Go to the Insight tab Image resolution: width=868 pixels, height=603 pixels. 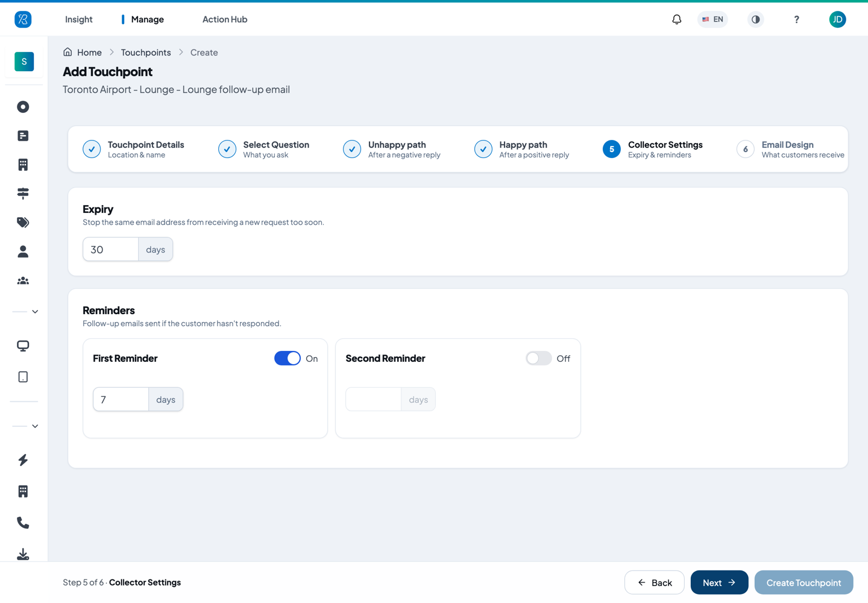coord(79,19)
